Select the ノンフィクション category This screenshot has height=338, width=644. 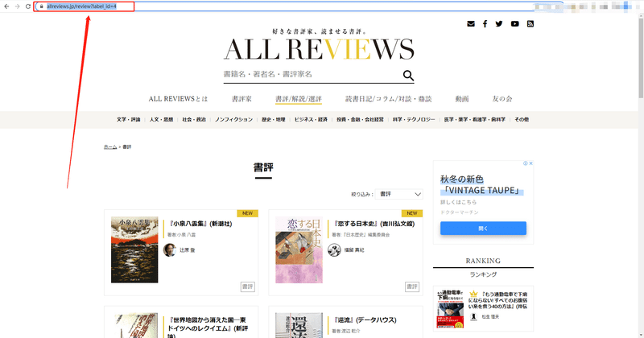pyautogui.click(x=233, y=120)
